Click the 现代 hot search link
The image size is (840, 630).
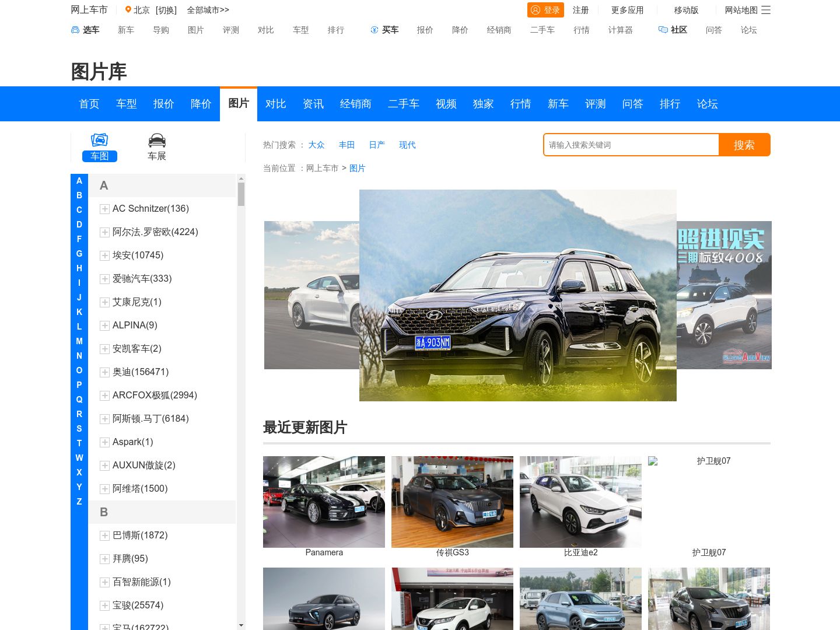tap(408, 145)
